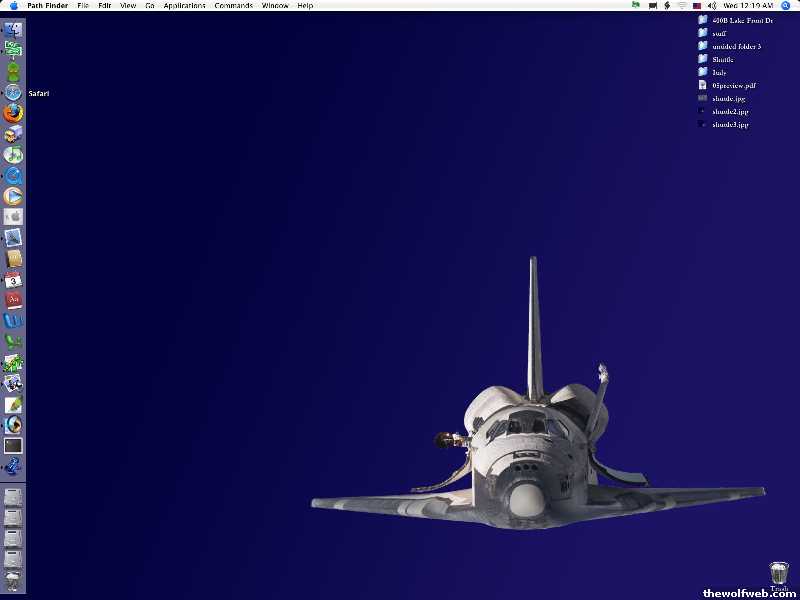Open the Terminal icon in the dock

13,446
